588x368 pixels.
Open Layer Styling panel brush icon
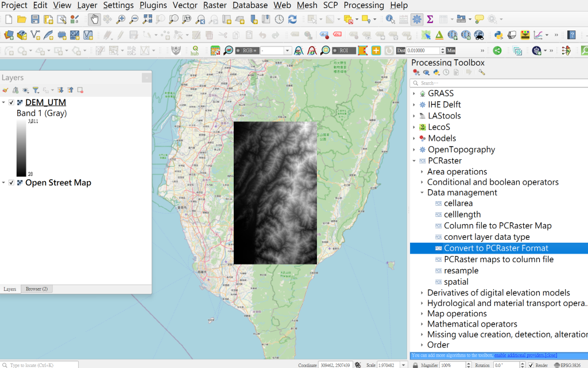[5, 90]
